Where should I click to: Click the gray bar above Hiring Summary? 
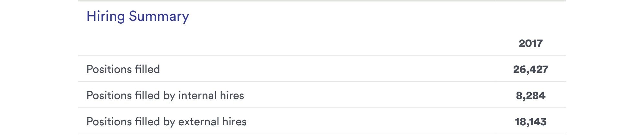point(322,1)
